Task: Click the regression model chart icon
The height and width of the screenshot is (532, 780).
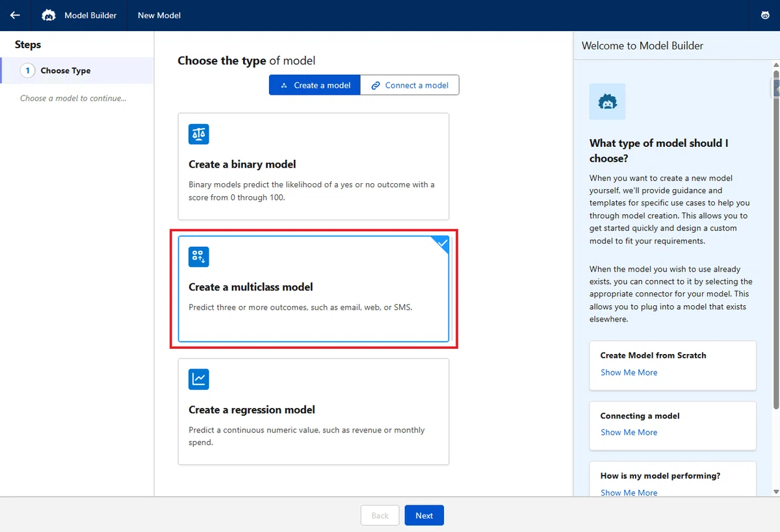Action: [199, 379]
